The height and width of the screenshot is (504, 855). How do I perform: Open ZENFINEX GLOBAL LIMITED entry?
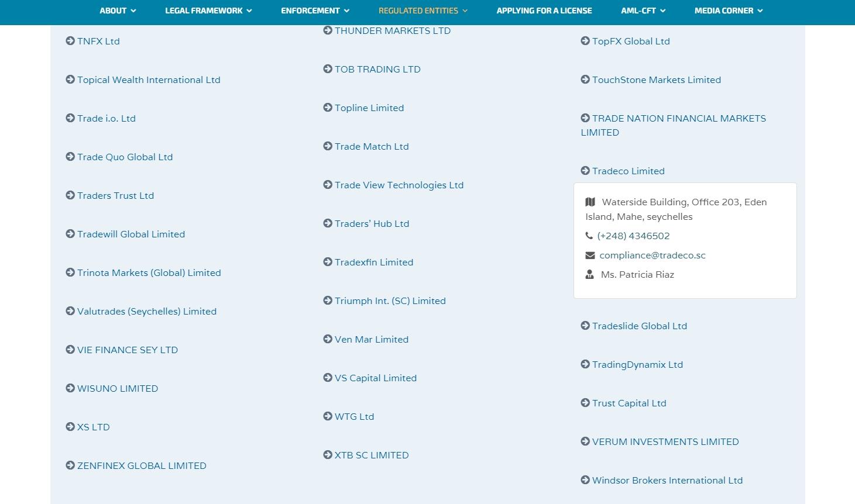(142, 465)
